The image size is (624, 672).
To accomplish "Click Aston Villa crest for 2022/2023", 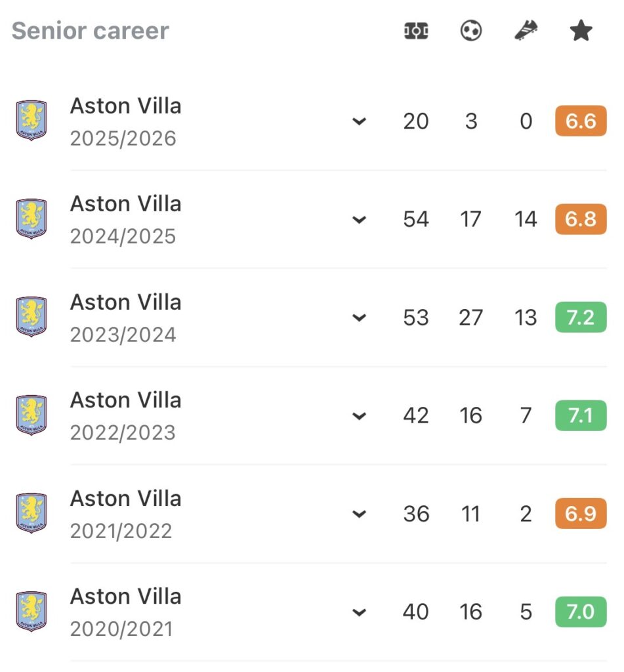I will tap(31, 415).
